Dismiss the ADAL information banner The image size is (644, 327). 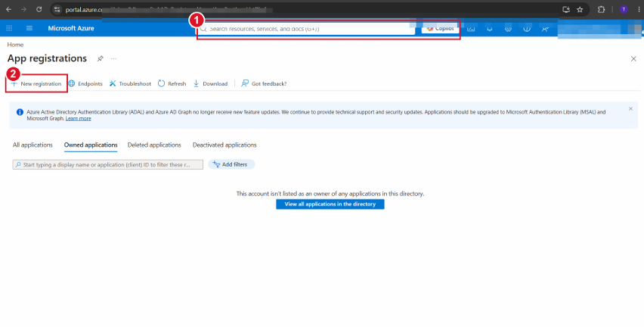click(630, 108)
